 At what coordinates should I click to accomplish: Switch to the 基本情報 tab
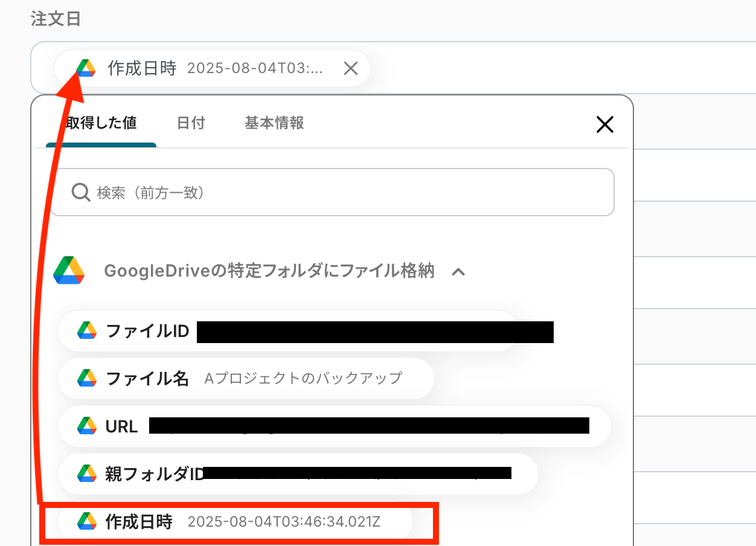[274, 123]
